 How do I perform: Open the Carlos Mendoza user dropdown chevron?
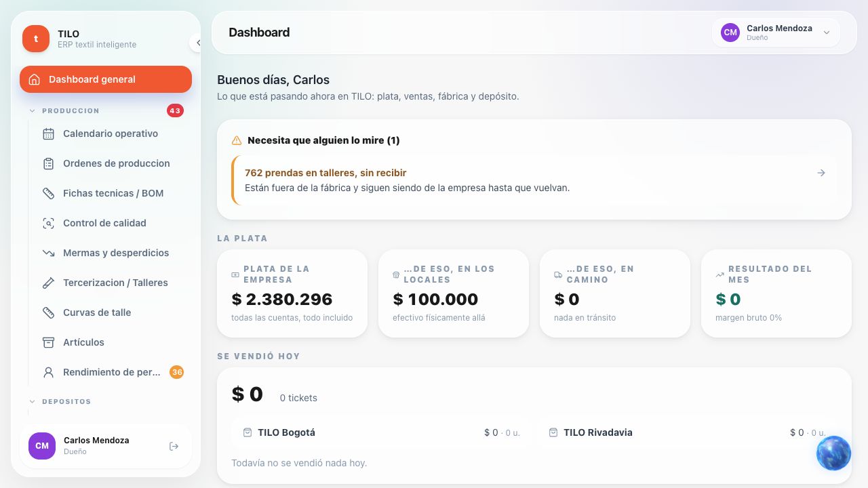tap(827, 33)
